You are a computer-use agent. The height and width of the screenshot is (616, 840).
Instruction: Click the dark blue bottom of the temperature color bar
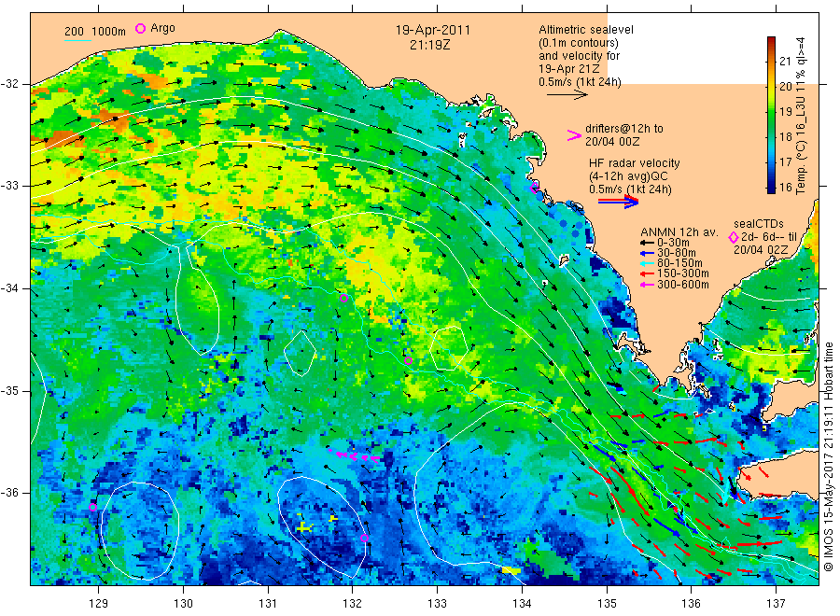coord(771,189)
